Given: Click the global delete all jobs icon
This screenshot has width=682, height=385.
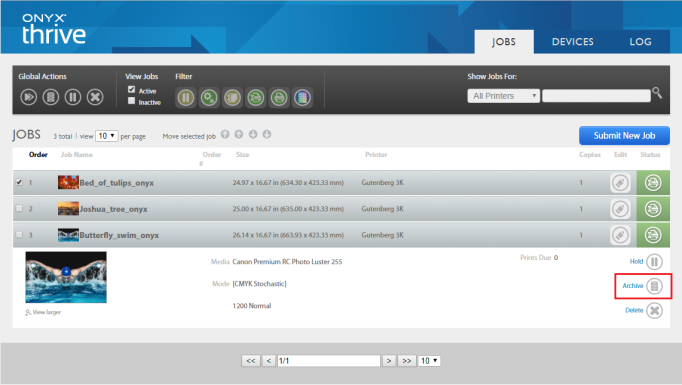Looking at the screenshot, I should coord(95,97).
